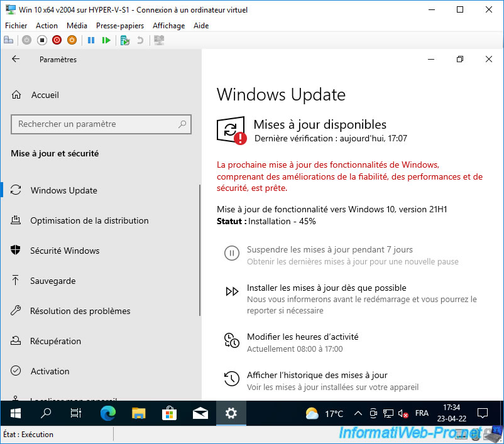
Task: Switch input language via FRA indicator
Action: pyautogui.click(x=422, y=413)
